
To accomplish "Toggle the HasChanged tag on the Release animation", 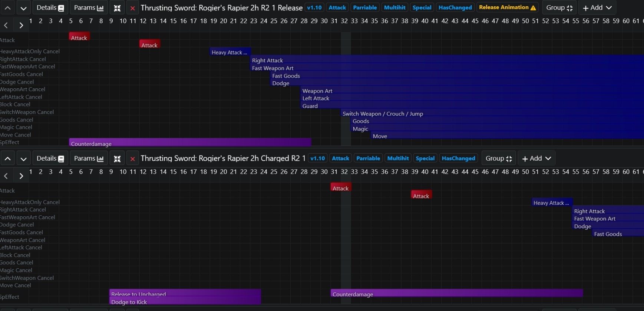I will pyautogui.click(x=455, y=7).
